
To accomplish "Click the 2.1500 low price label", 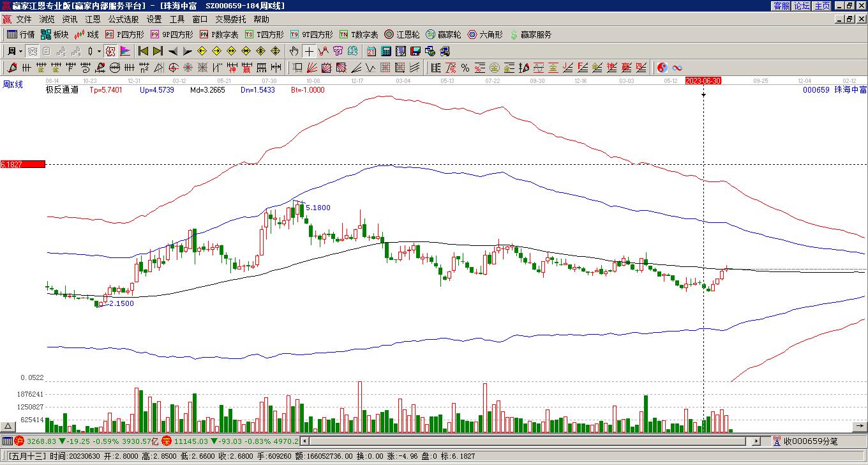I will [x=121, y=303].
